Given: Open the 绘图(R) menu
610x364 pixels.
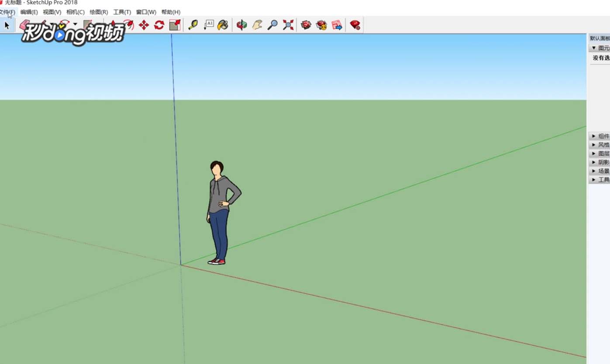Looking at the screenshot, I should [99, 12].
